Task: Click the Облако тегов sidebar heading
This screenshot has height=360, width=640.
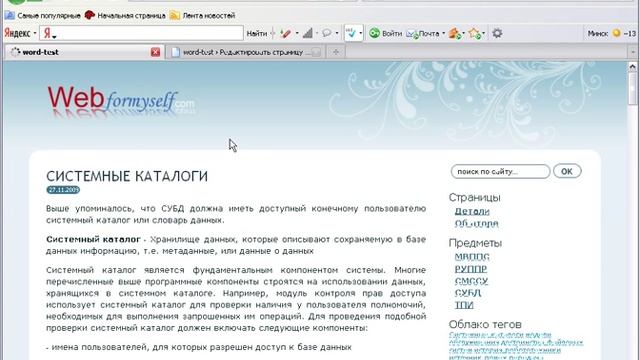Action: [x=485, y=324]
